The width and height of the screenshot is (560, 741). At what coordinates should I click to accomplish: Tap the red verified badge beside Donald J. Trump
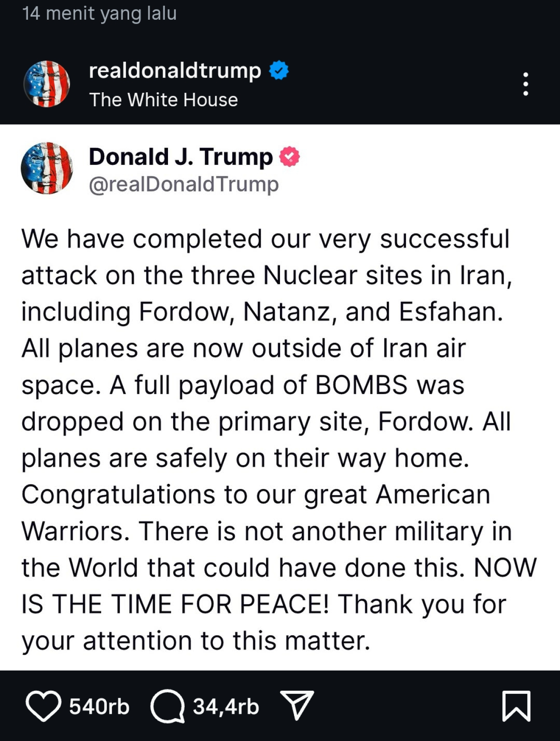click(289, 157)
